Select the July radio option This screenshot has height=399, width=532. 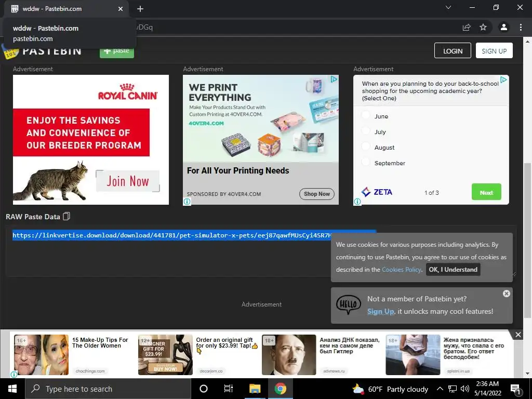pyautogui.click(x=366, y=131)
